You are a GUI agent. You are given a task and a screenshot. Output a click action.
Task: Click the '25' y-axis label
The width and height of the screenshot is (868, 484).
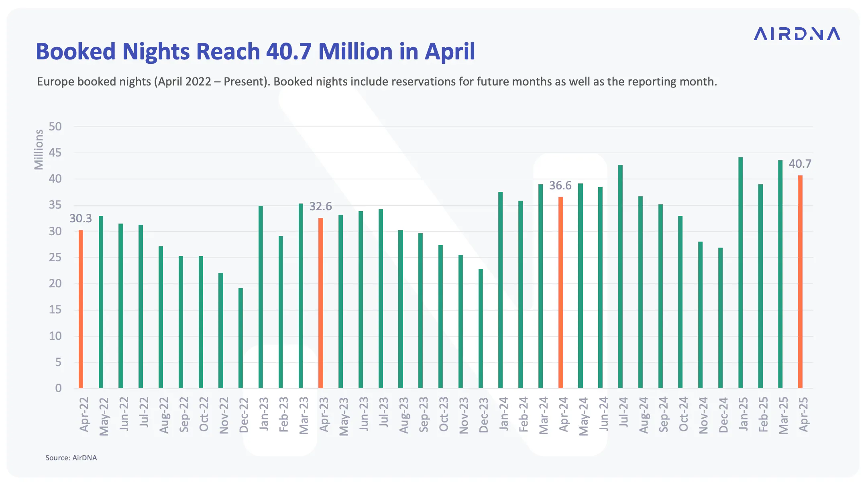(55, 257)
